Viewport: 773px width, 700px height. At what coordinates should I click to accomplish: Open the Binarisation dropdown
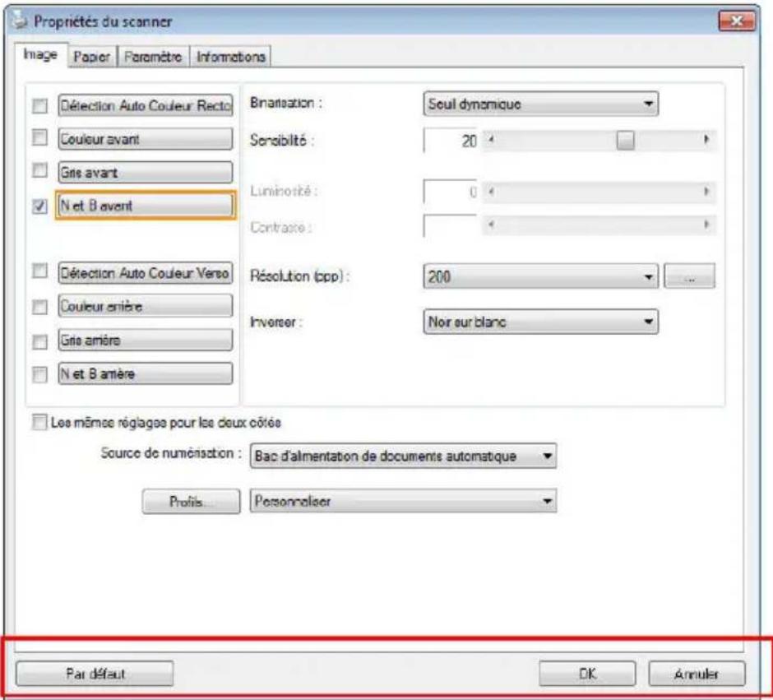tap(541, 104)
